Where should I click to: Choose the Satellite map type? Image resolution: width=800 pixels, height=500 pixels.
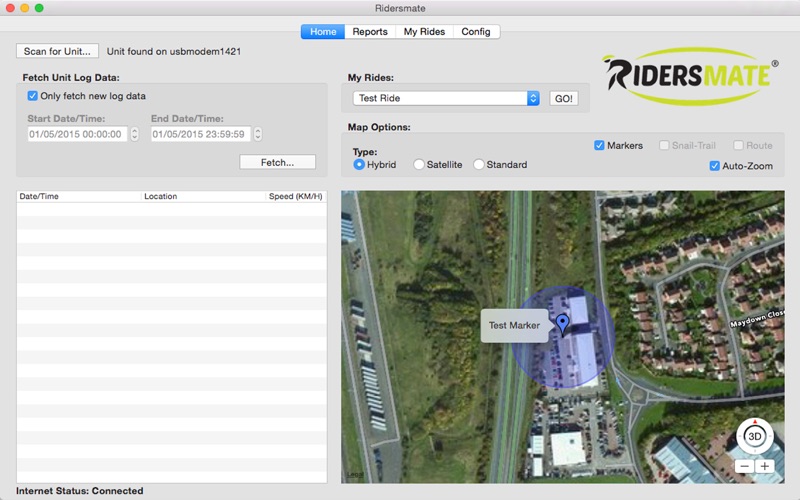[x=419, y=164]
